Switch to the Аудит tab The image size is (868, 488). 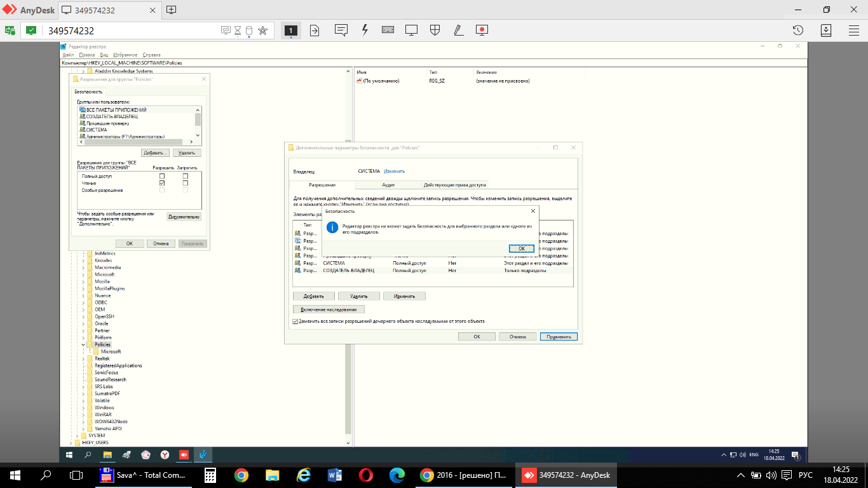point(388,184)
